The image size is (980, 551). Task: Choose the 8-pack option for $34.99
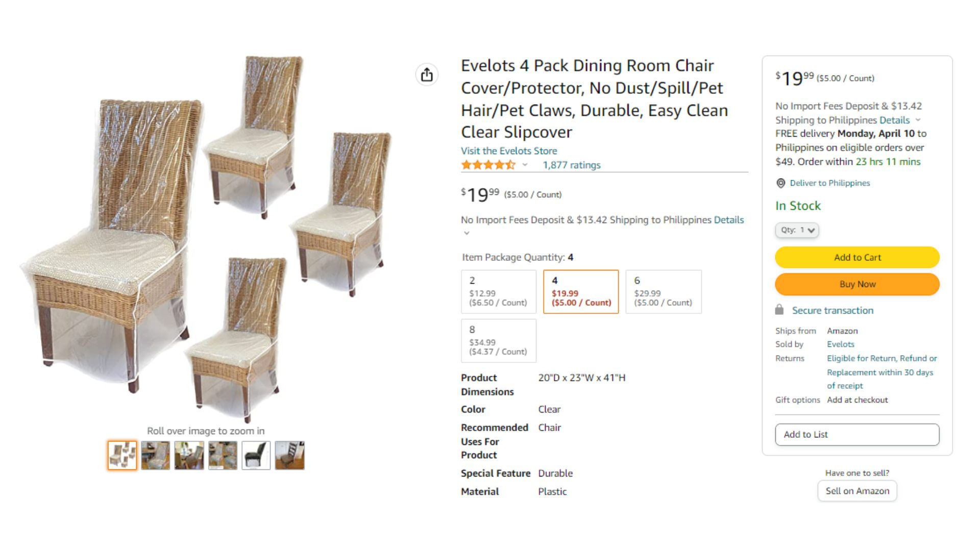click(x=499, y=340)
